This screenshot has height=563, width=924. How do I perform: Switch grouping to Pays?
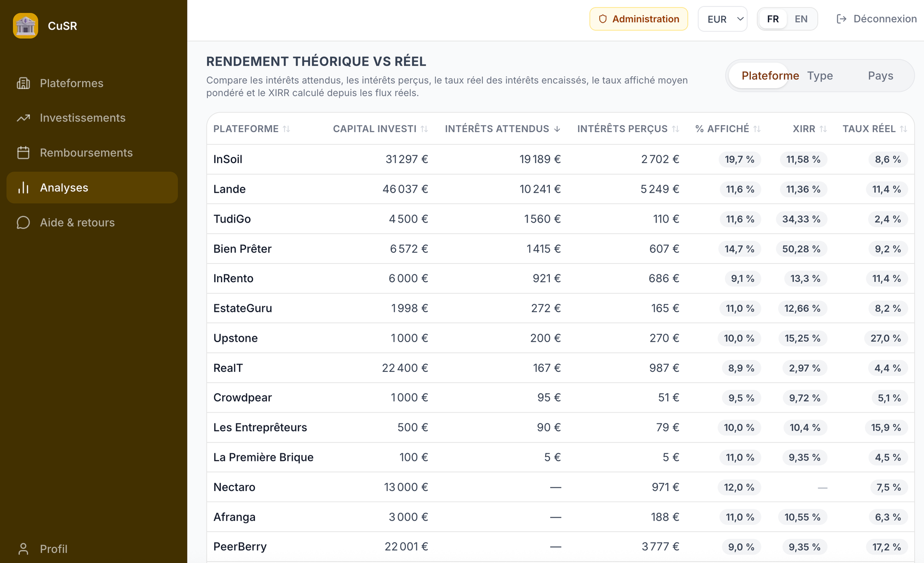(x=880, y=76)
